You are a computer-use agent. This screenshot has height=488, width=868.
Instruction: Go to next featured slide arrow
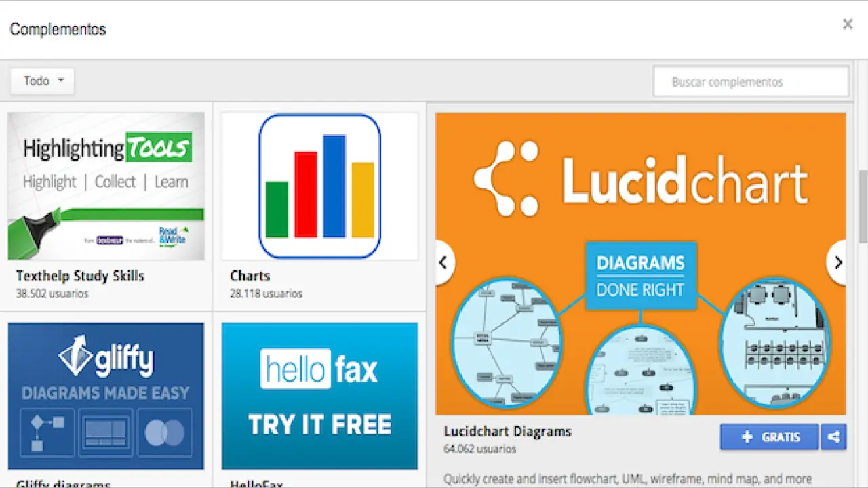[x=837, y=262]
